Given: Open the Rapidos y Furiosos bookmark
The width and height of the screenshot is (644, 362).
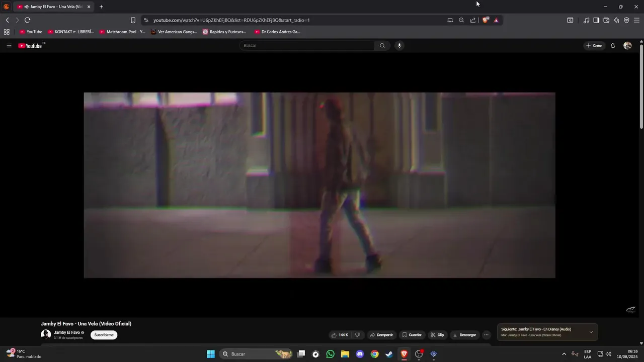Looking at the screenshot, I should (224, 32).
